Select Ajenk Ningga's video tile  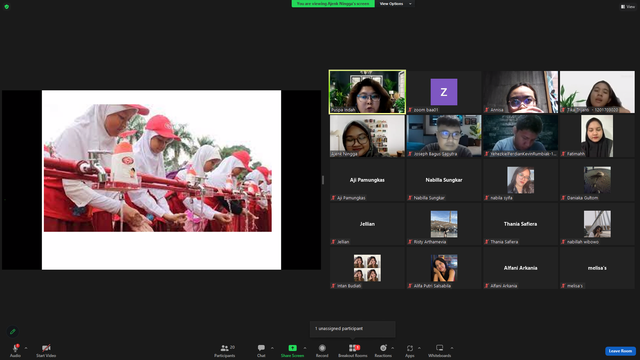click(x=367, y=136)
